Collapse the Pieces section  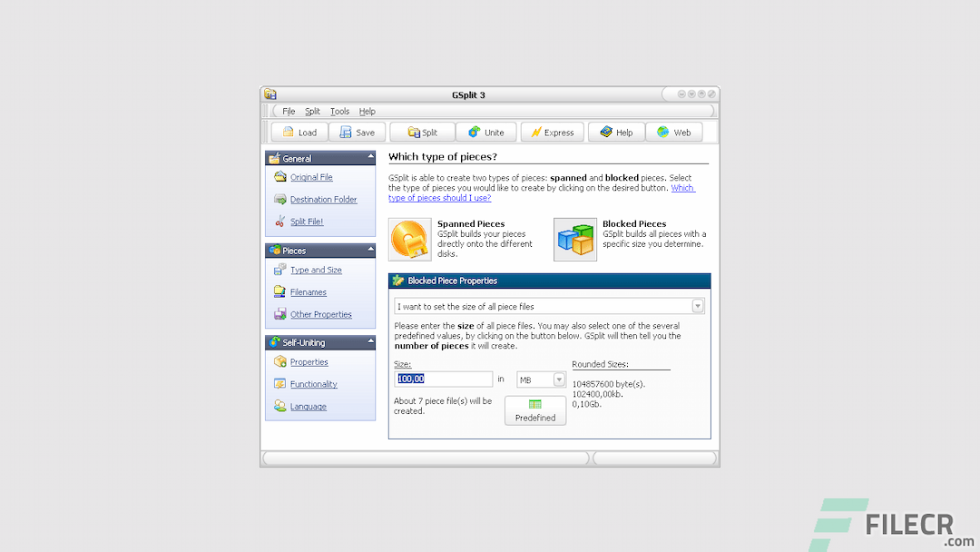(370, 250)
